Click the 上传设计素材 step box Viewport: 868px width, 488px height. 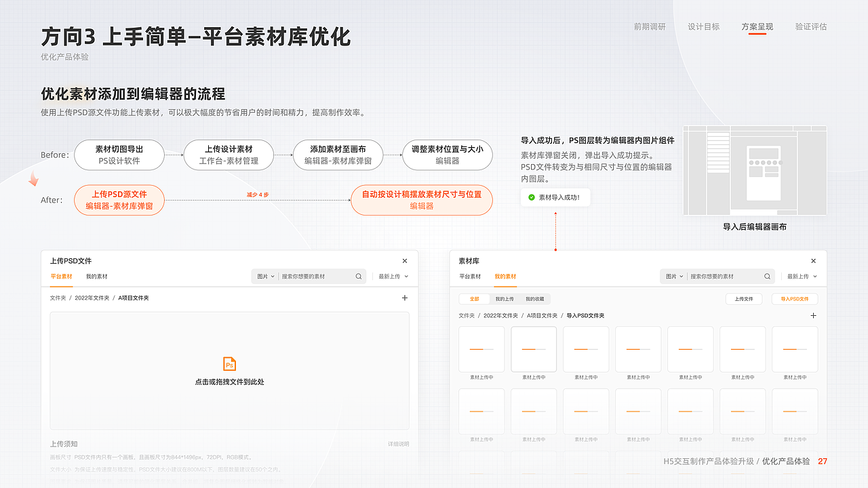229,155
